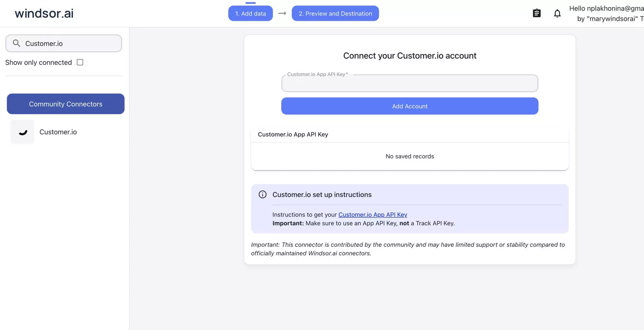Click the windsor.ai logo
The height and width of the screenshot is (330, 644).
tap(44, 13)
